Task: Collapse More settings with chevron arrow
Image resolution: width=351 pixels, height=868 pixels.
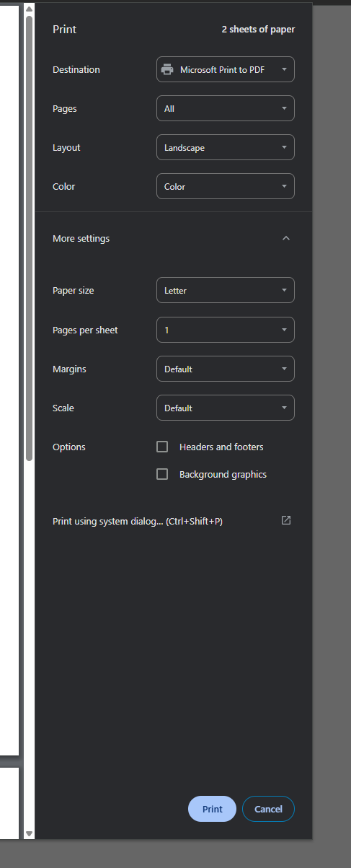Action: click(286, 238)
